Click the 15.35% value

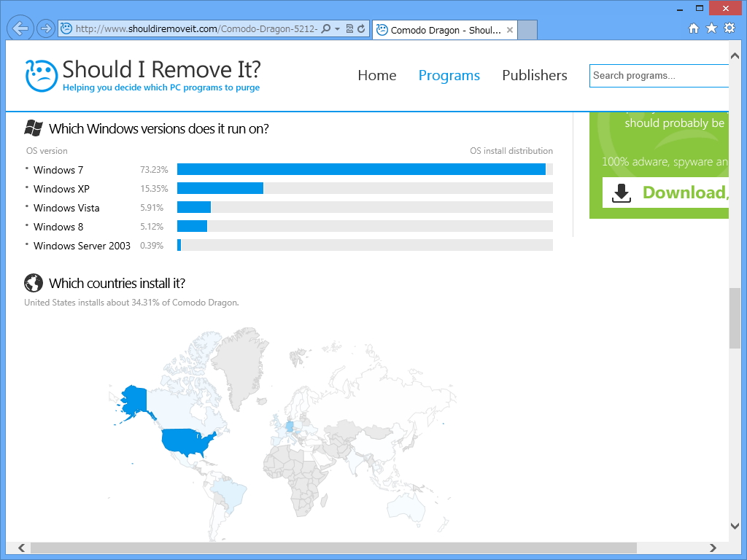tap(154, 189)
